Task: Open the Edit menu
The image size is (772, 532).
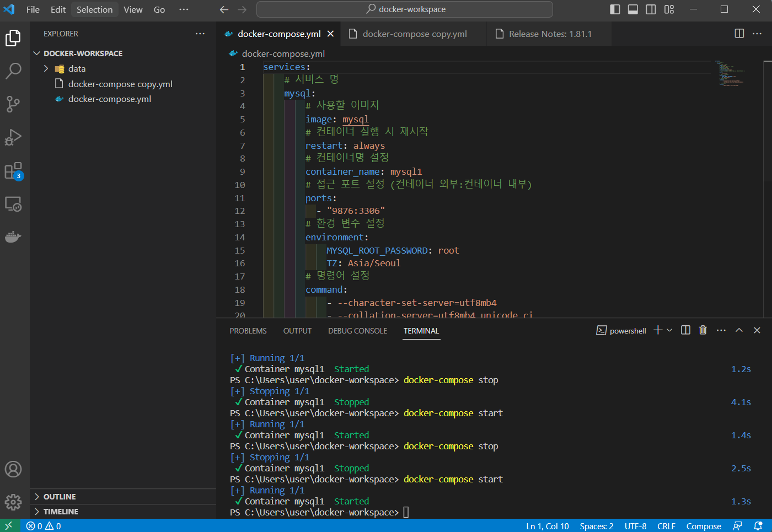Action: 58,9
